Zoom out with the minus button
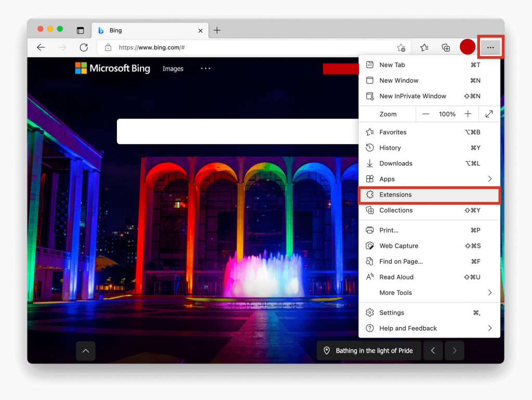Image resolution: width=532 pixels, height=400 pixels. (426, 114)
